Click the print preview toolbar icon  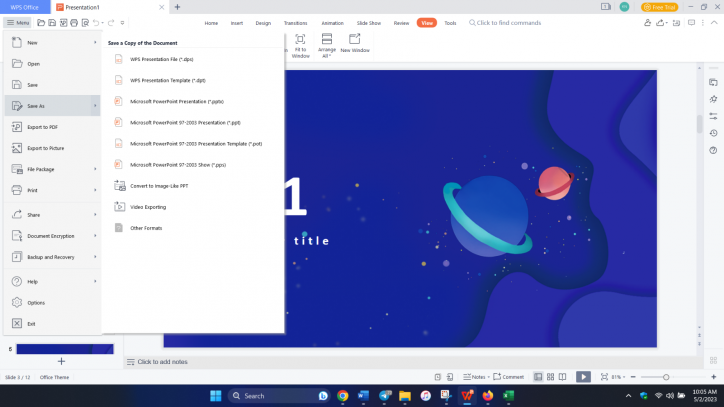(85, 23)
